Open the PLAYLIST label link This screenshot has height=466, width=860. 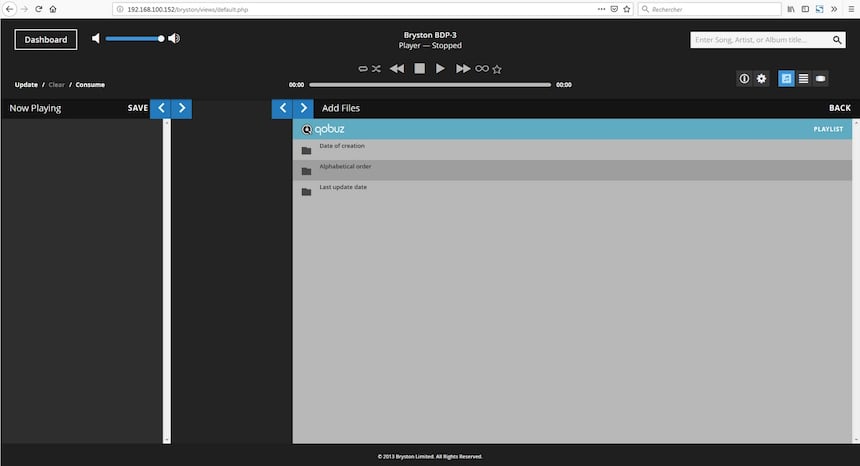coord(828,129)
